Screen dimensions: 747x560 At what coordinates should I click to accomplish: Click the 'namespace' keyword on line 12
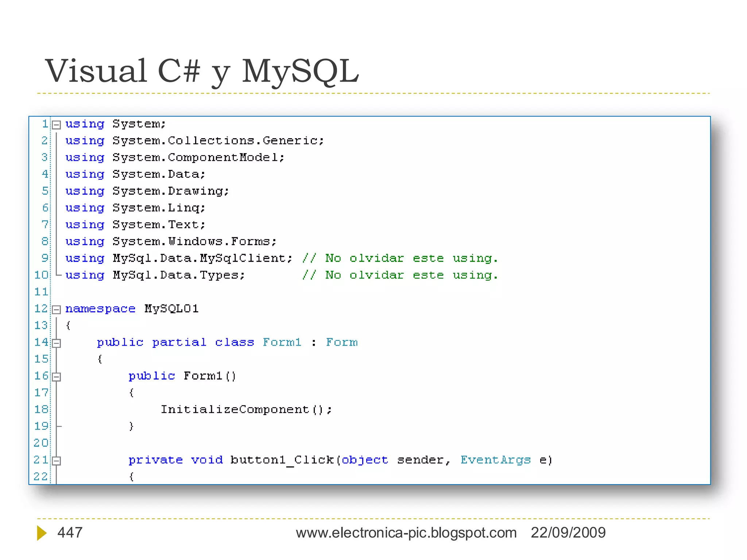point(100,309)
